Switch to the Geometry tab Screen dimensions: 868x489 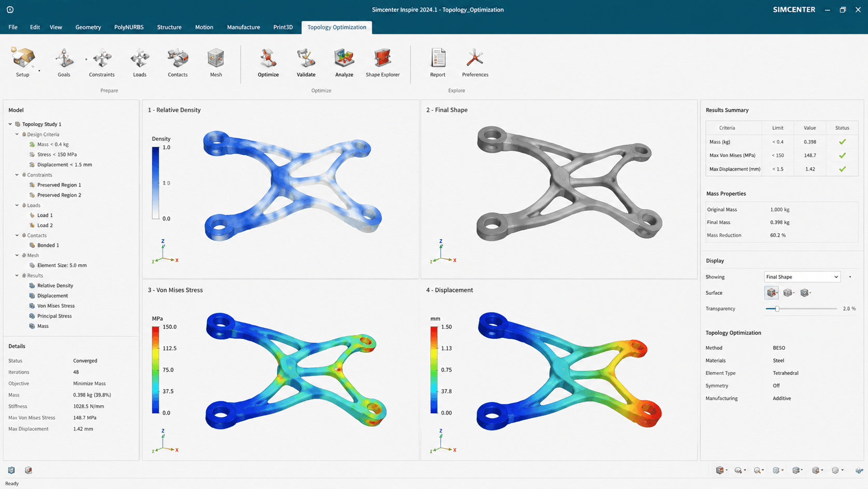coord(88,27)
